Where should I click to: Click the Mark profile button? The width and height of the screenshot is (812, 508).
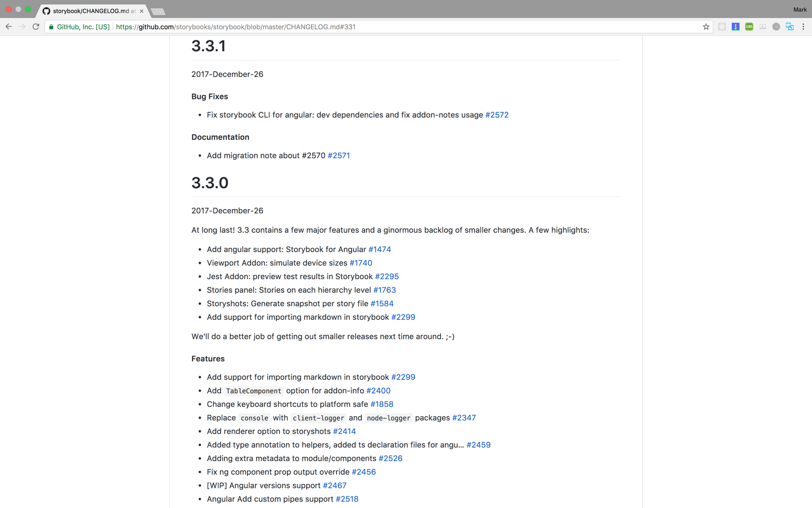pos(800,9)
